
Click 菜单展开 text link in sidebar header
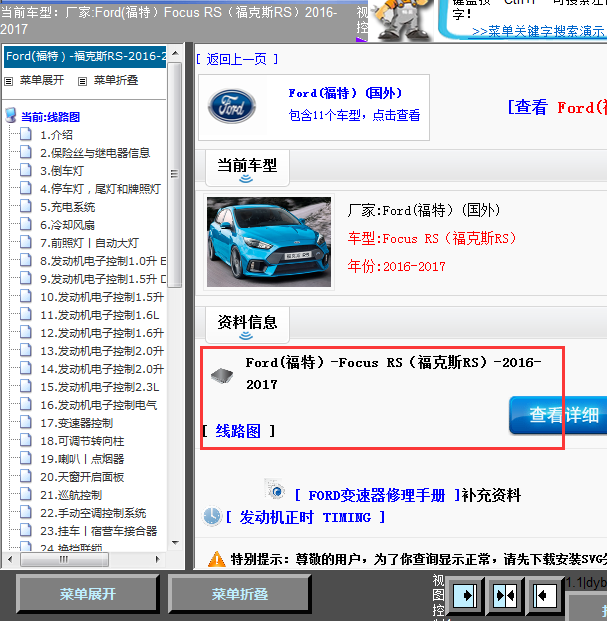[x=42, y=80]
